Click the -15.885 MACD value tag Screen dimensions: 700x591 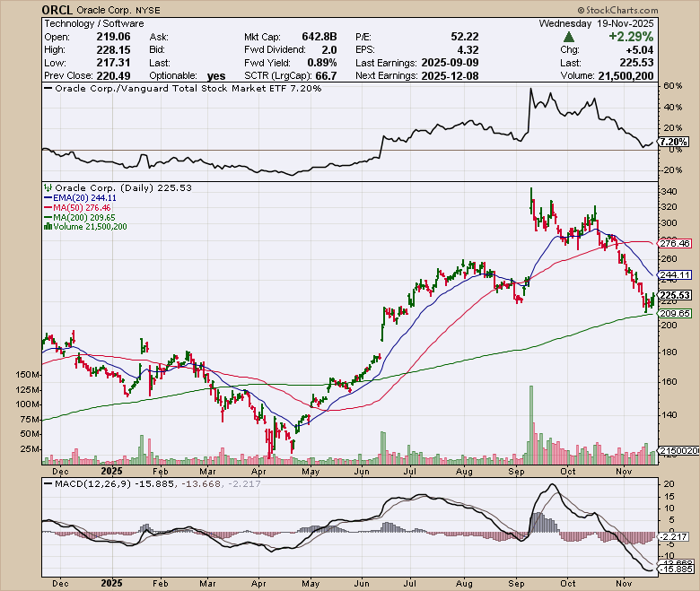(675, 569)
